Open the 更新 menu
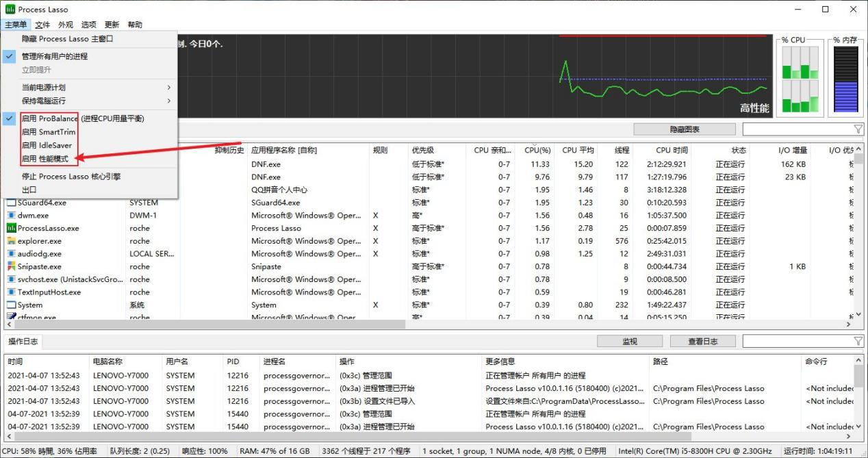868x458 pixels. 112,25
